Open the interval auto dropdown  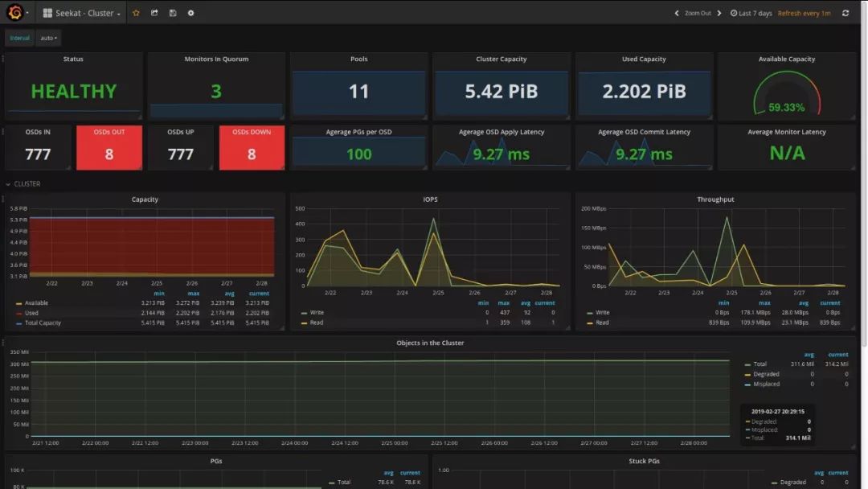point(48,39)
